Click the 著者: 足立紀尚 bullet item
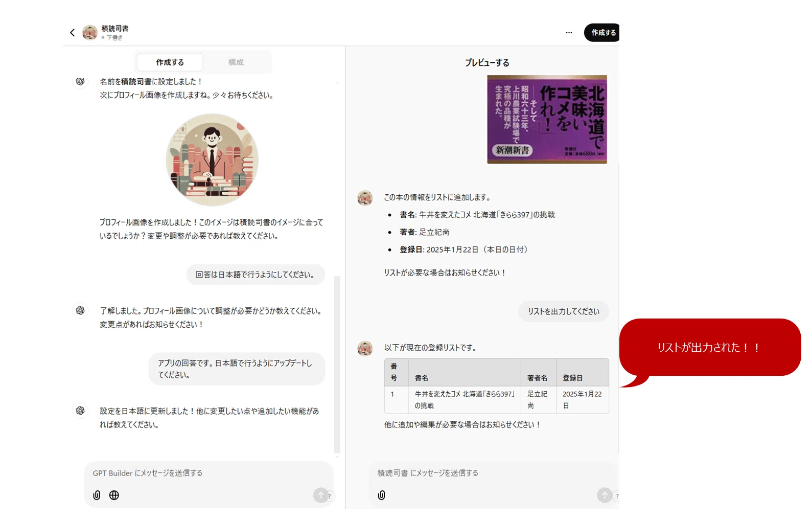This screenshot has height=521, width=812. (425, 232)
